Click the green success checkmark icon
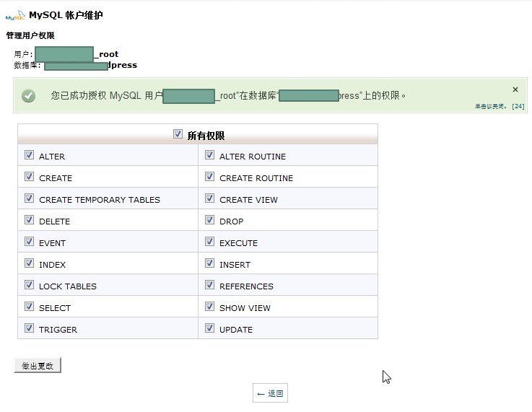This screenshot has width=532, height=412. pyautogui.click(x=29, y=96)
